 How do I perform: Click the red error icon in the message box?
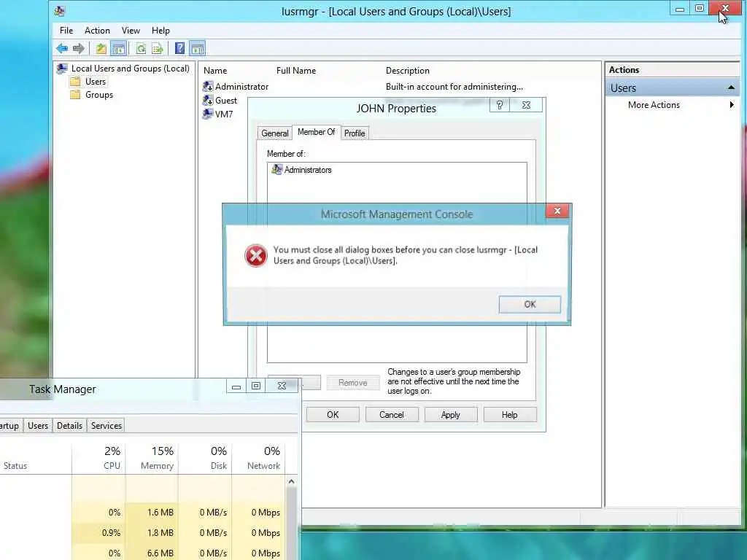256,256
